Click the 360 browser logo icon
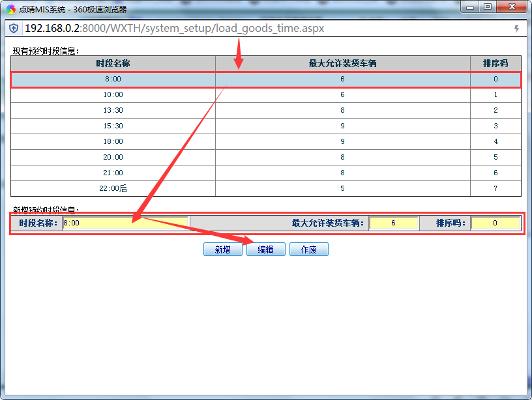Screen dimensions: 532x400 tap(11, 9)
